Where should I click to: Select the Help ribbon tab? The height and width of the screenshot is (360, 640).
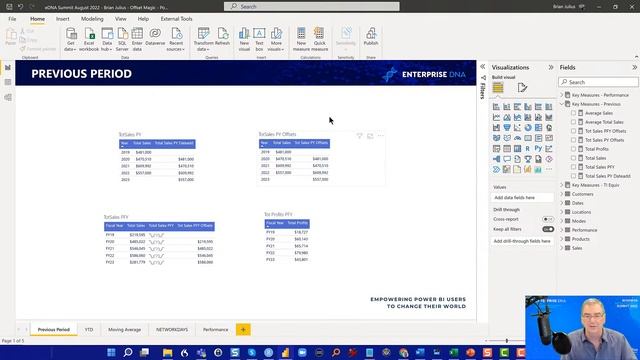143,19
